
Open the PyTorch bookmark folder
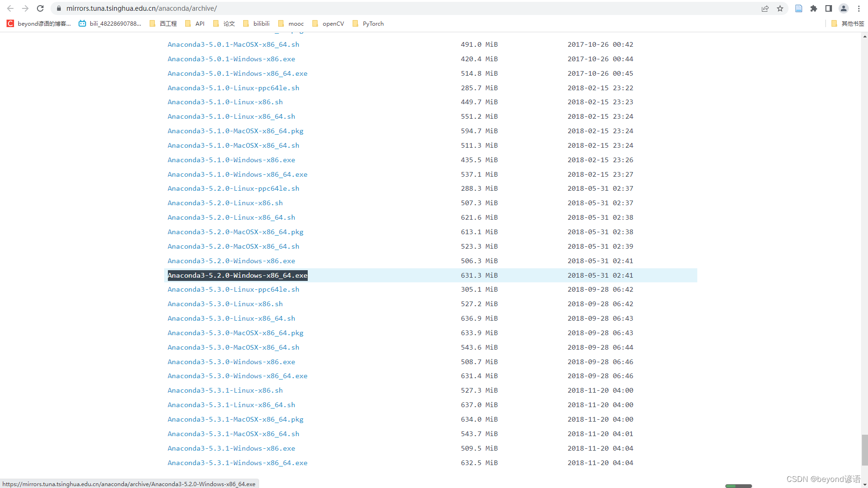pos(368,23)
